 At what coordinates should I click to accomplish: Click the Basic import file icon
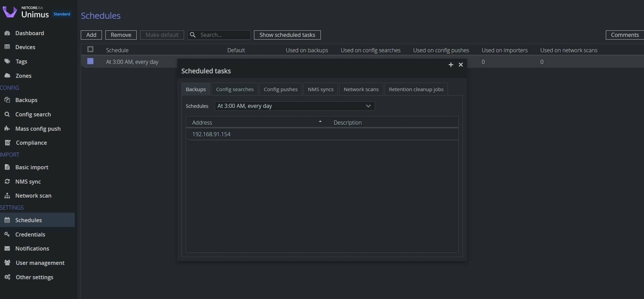[7, 167]
